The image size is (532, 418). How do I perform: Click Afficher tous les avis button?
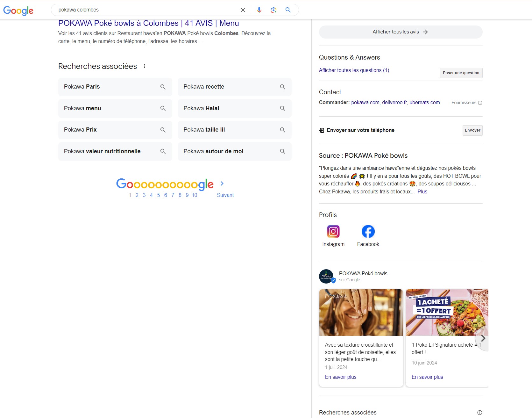[401, 32]
